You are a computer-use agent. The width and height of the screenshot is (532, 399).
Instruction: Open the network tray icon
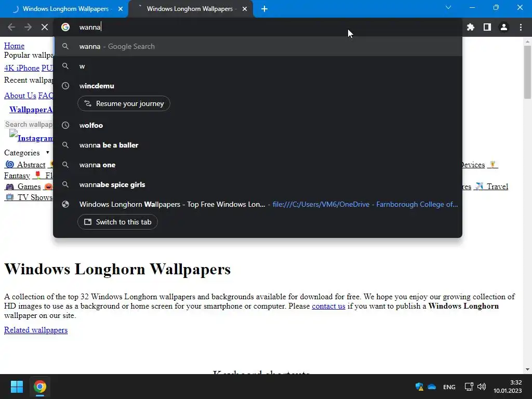point(469,387)
